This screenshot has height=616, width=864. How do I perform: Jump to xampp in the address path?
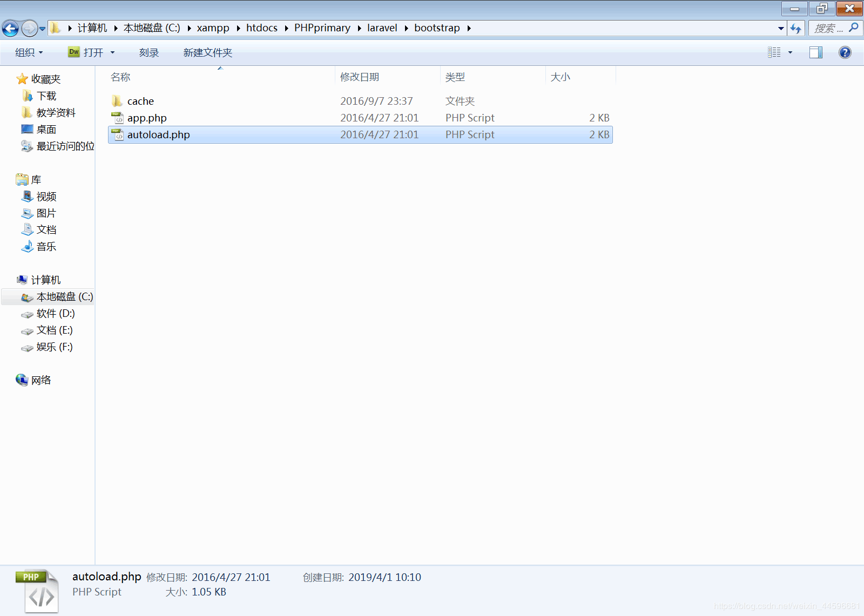(x=213, y=28)
